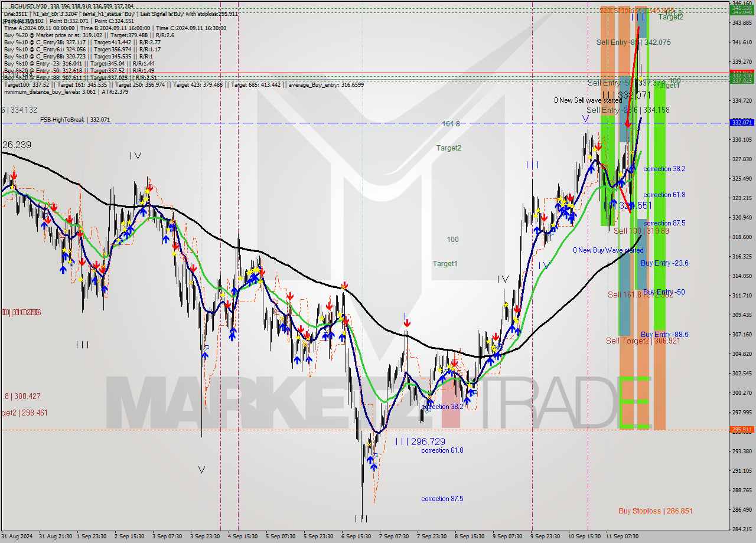
Task: Click the 'Sell 161.8 | 312.982' label
Action: (640, 295)
